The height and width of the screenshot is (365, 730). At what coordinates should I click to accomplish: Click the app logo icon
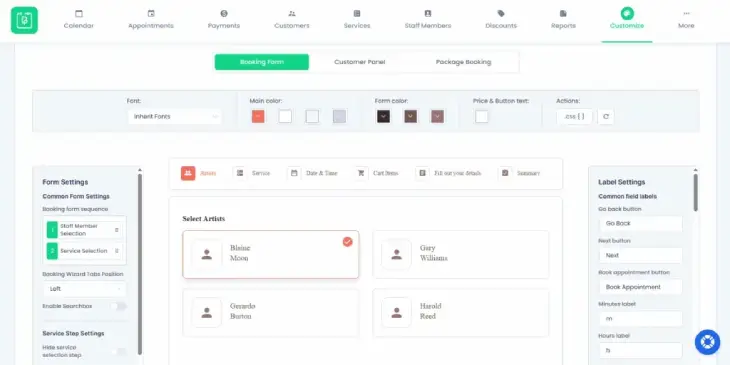pos(24,20)
